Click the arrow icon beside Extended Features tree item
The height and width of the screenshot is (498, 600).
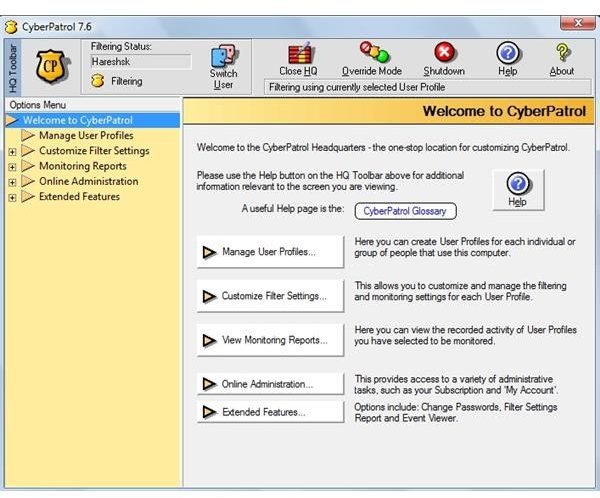click(28, 197)
